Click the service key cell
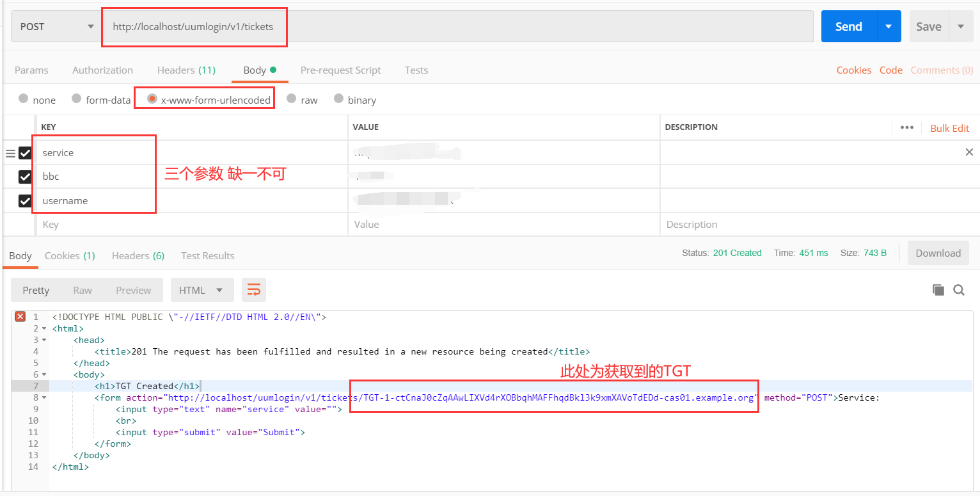The width and height of the screenshot is (980, 496). 192,153
